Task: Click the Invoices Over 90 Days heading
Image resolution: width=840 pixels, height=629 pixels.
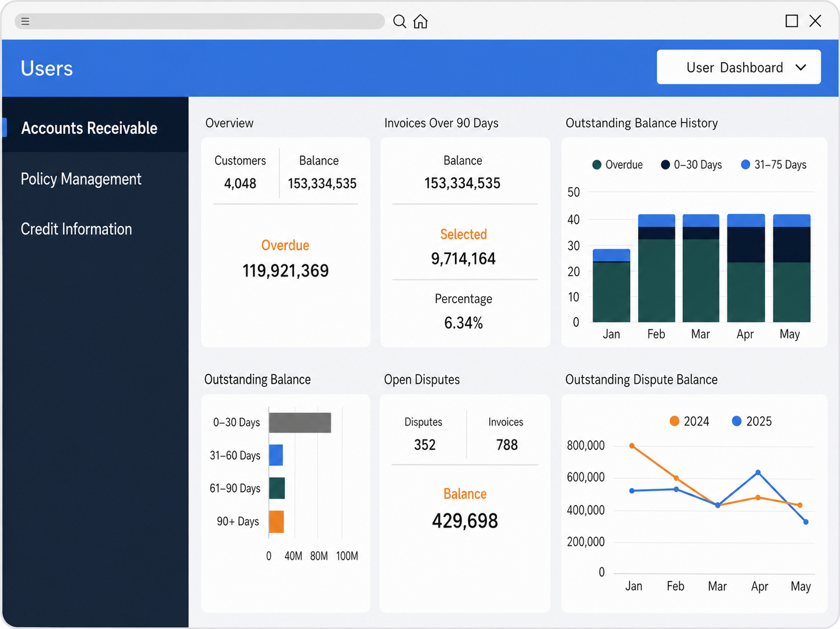Action: pyautogui.click(x=441, y=123)
